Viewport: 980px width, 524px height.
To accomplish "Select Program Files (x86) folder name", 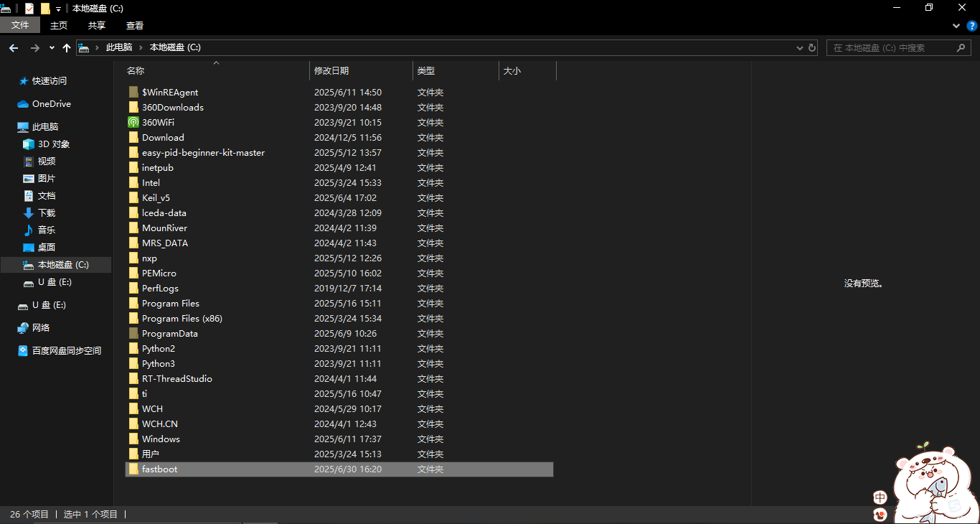I will (x=182, y=319).
